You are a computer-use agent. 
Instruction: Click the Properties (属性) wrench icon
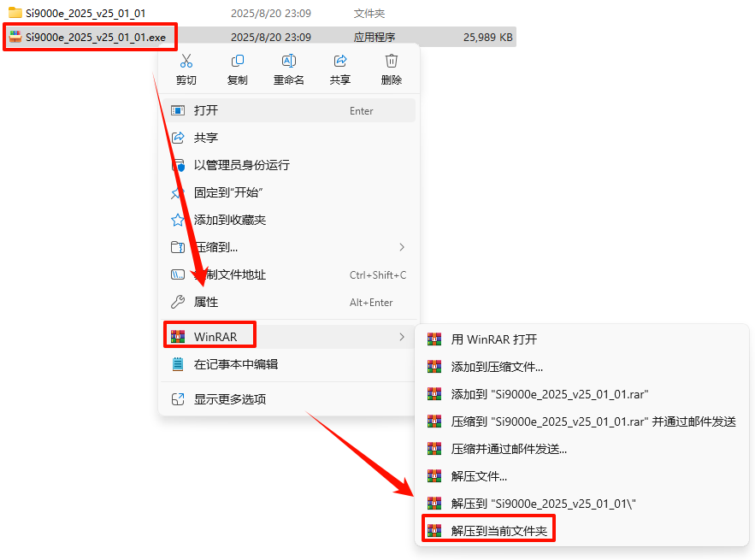coord(178,302)
